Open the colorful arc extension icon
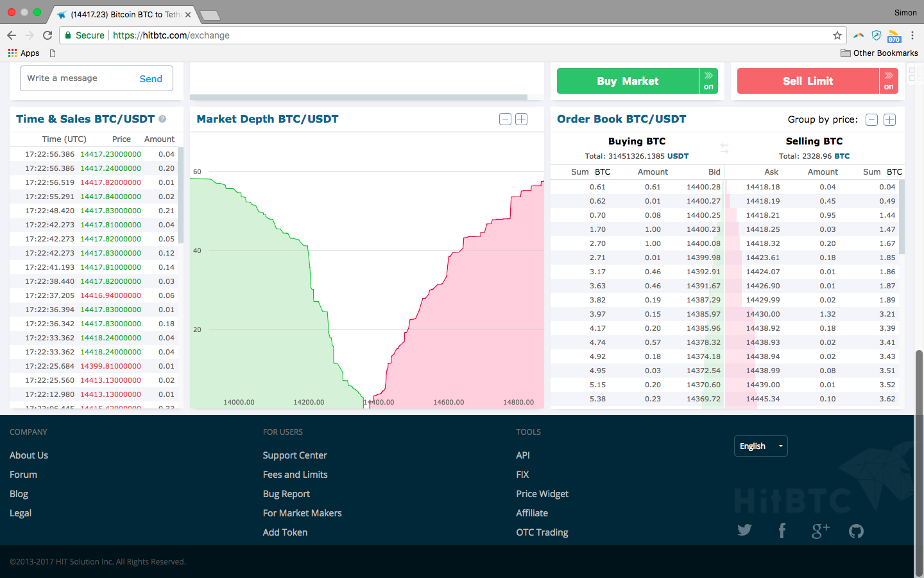 pos(859,35)
